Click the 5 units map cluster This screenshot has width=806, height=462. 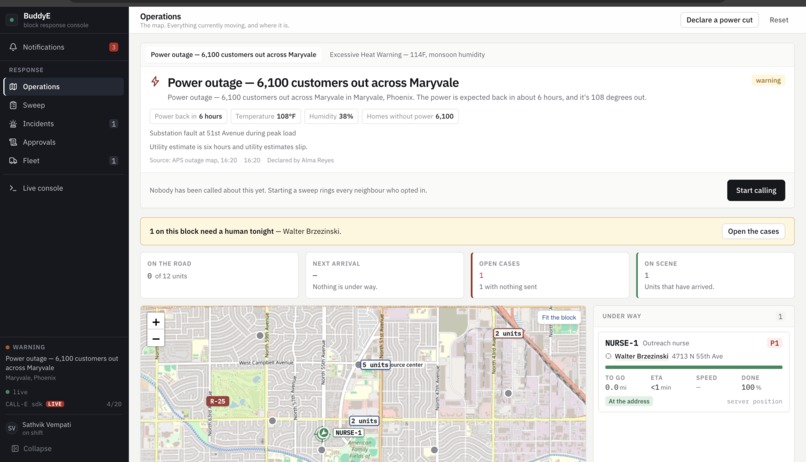[375, 365]
